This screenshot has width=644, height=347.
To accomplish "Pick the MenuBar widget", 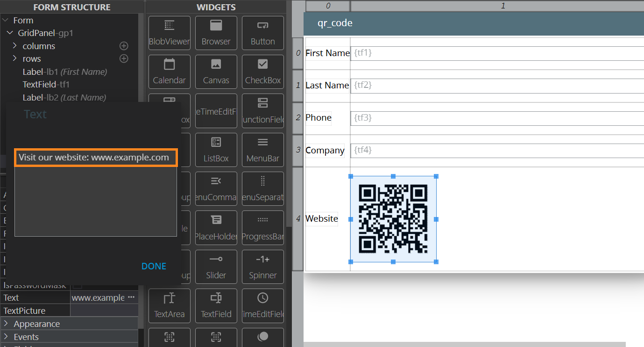I will tap(262, 150).
